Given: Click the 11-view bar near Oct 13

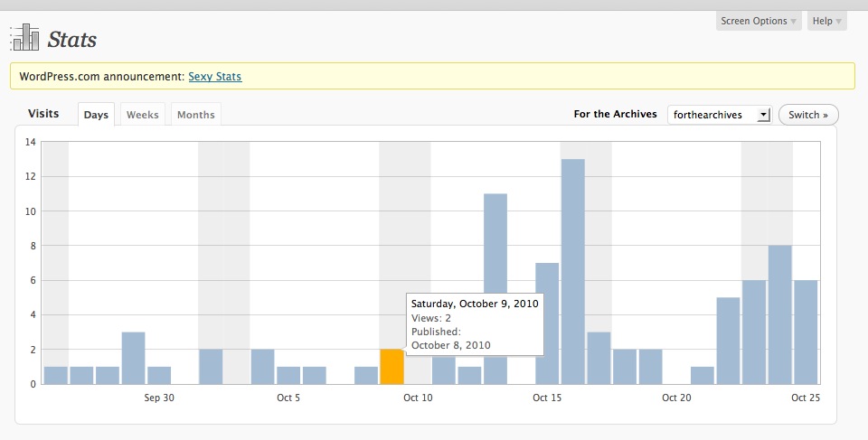Looking at the screenshot, I should (x=495, y=289).
